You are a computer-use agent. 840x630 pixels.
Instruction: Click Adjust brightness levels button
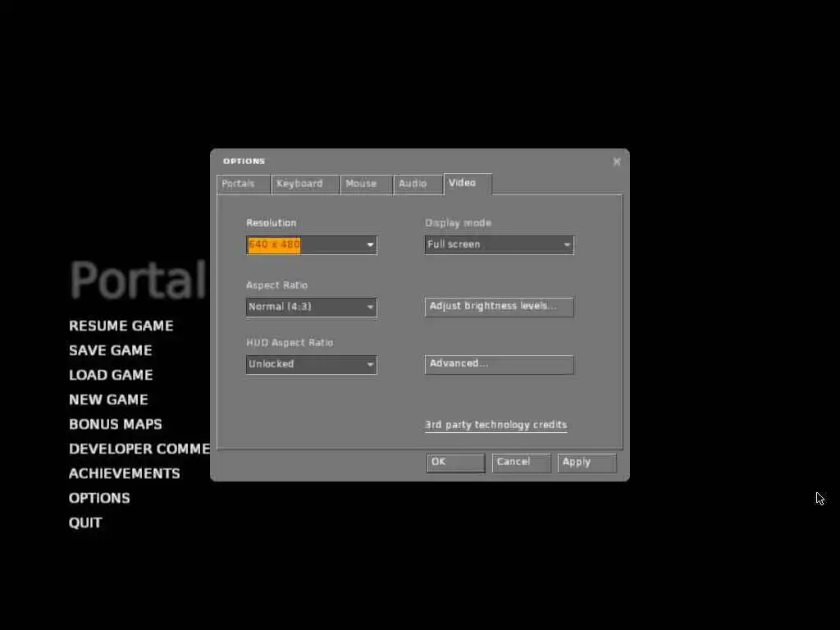pos(500,307)
